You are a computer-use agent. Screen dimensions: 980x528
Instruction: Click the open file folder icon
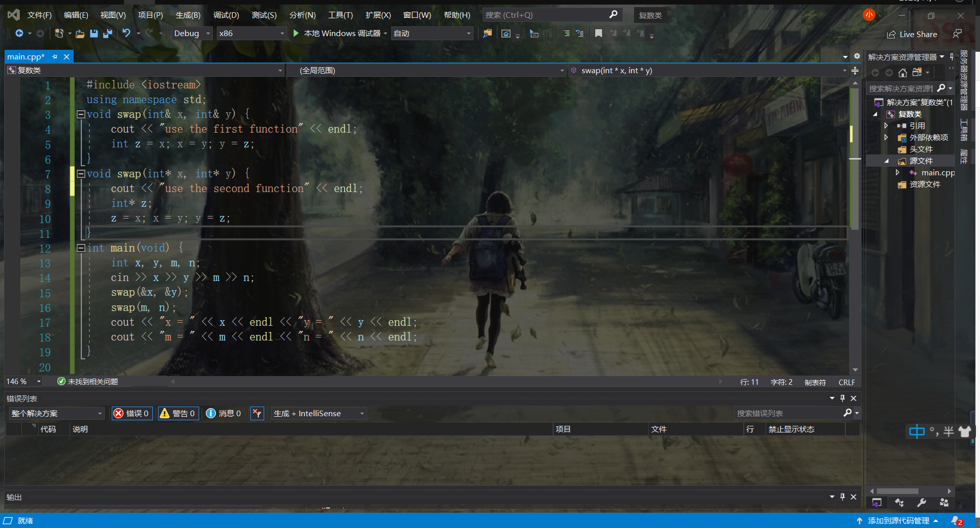(x=80, y=34)
